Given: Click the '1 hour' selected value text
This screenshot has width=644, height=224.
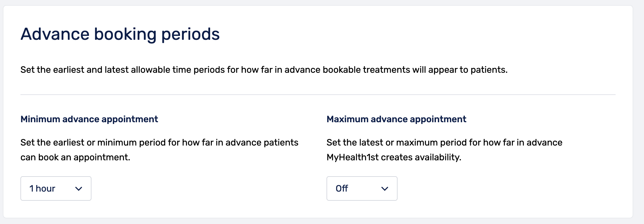Looking at the screenshot, I should [x=42, y=188].
